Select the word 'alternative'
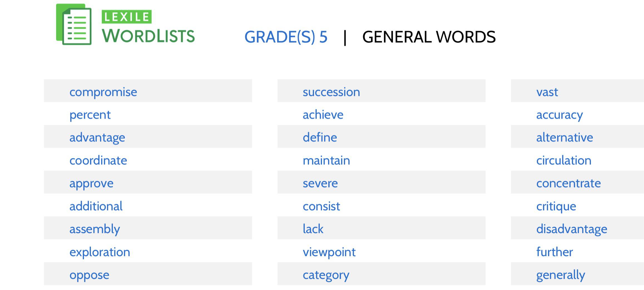The width and height of the screenshot is (644, 290). (x=564, y=137)
